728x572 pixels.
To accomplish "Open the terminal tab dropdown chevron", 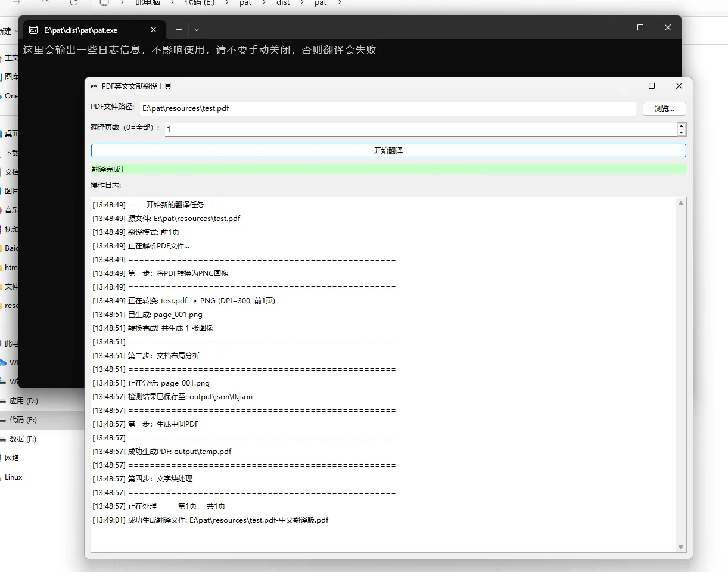I will (197, 29).
